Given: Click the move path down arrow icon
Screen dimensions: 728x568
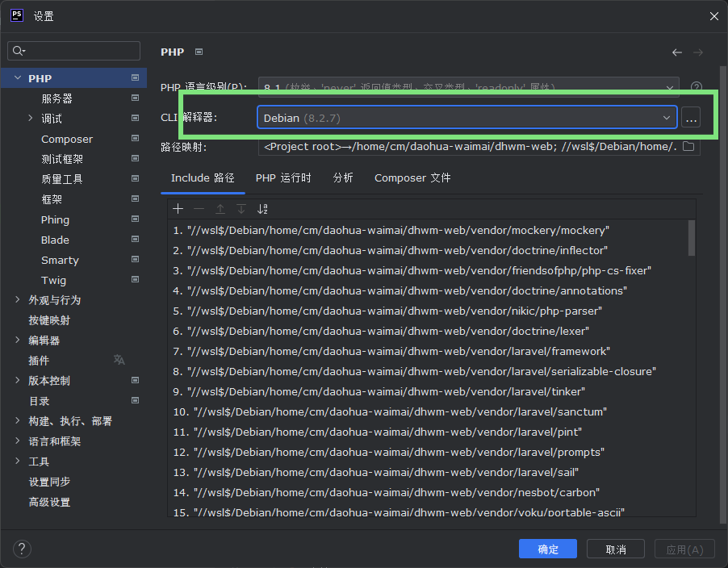Looking at the screenshot, I should tap(241, 209).
